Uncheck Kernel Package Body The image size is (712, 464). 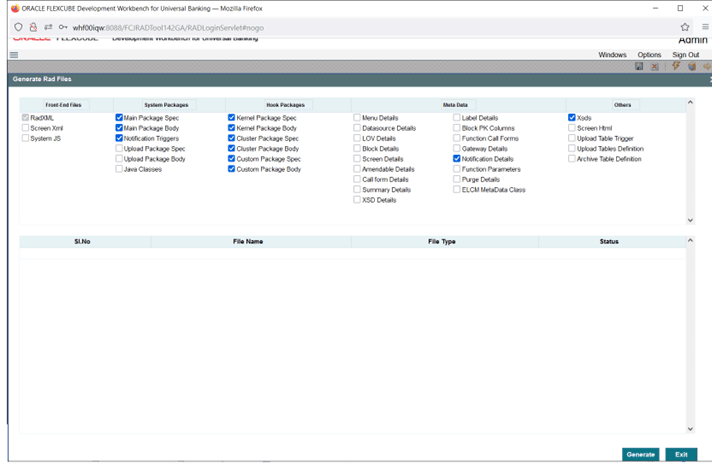click(x=232, y=128)
